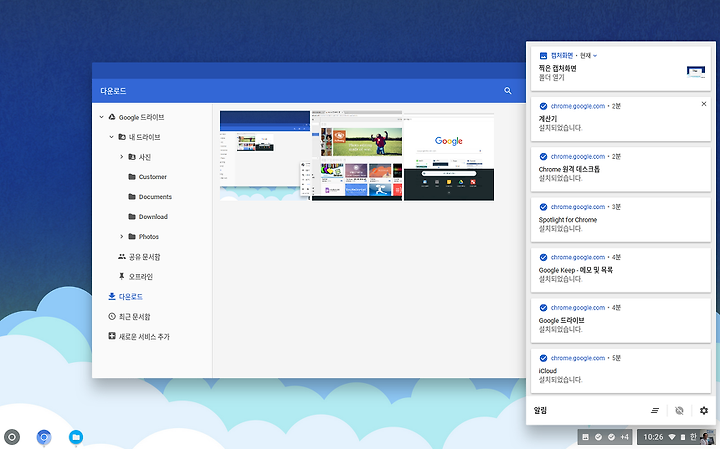Click the 다운로드 title in the Files header
This screenshot has width=720, height=449.
[x=113, y=91]
